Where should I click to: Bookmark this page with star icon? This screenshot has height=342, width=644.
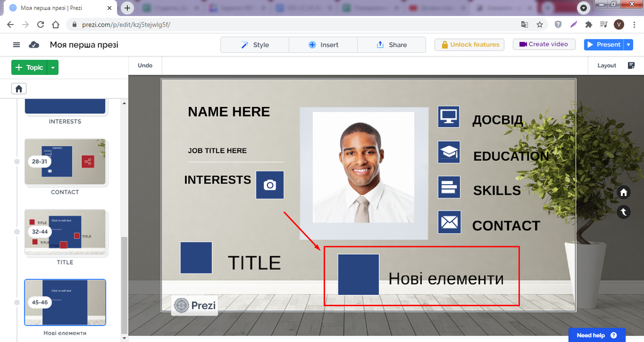point(540,25)
